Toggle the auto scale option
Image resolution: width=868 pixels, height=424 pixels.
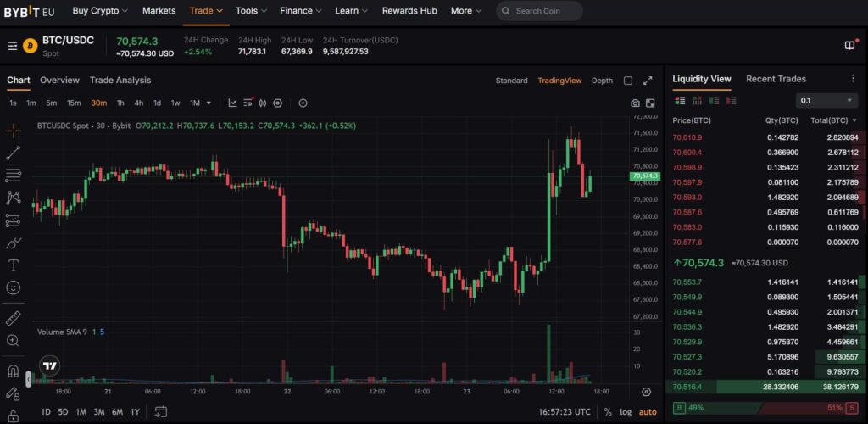coord(648,412)
